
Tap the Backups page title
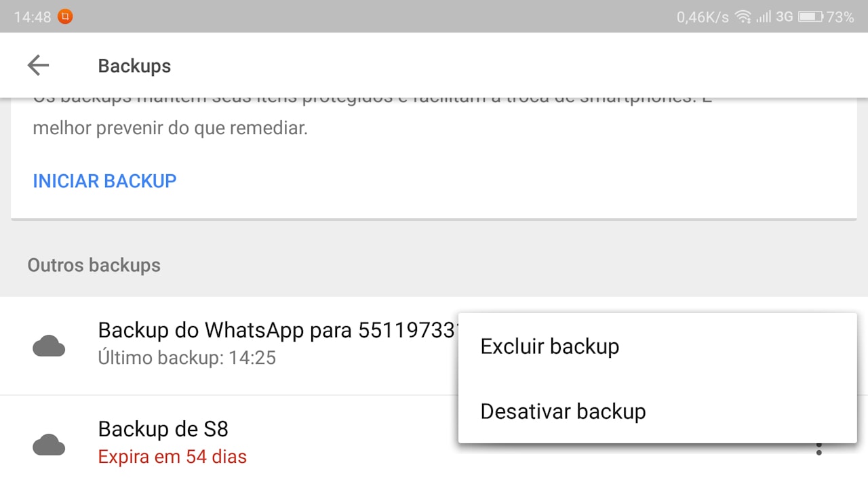[134, 66]
